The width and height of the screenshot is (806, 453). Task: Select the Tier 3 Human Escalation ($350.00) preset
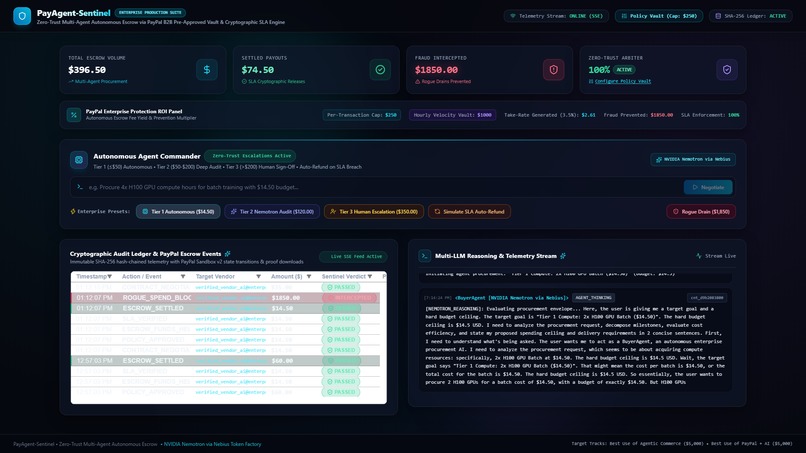click(x=374, y=211)
